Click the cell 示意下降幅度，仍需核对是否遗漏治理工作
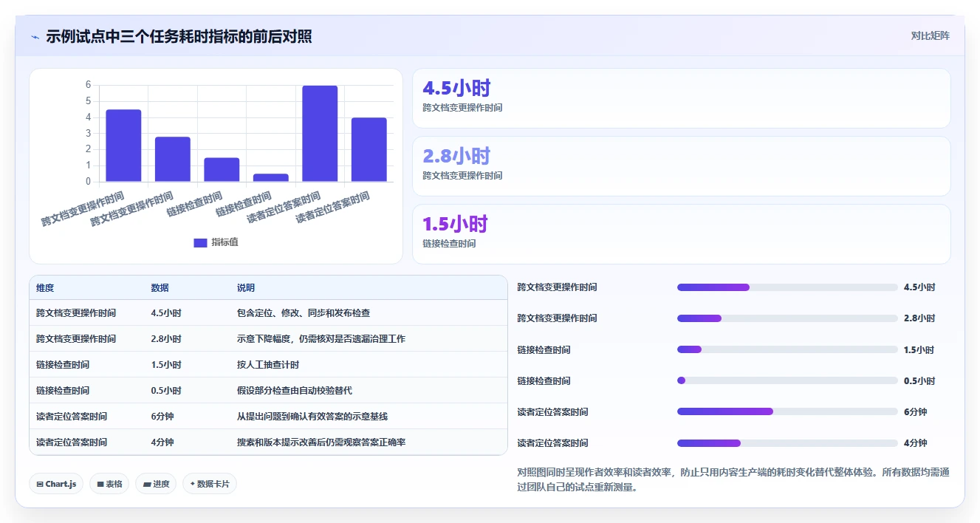 (x=321, y=339)
